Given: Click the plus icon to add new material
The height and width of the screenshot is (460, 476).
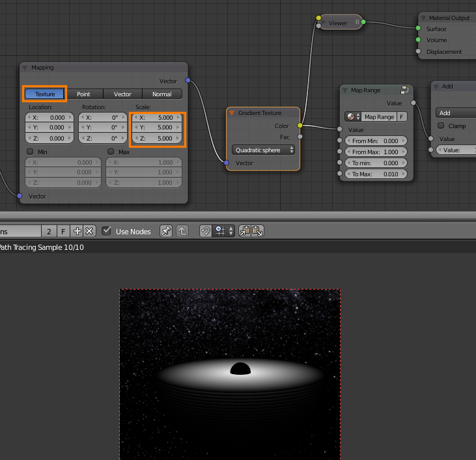Looking at the screenshot, I should pos(77,231).
